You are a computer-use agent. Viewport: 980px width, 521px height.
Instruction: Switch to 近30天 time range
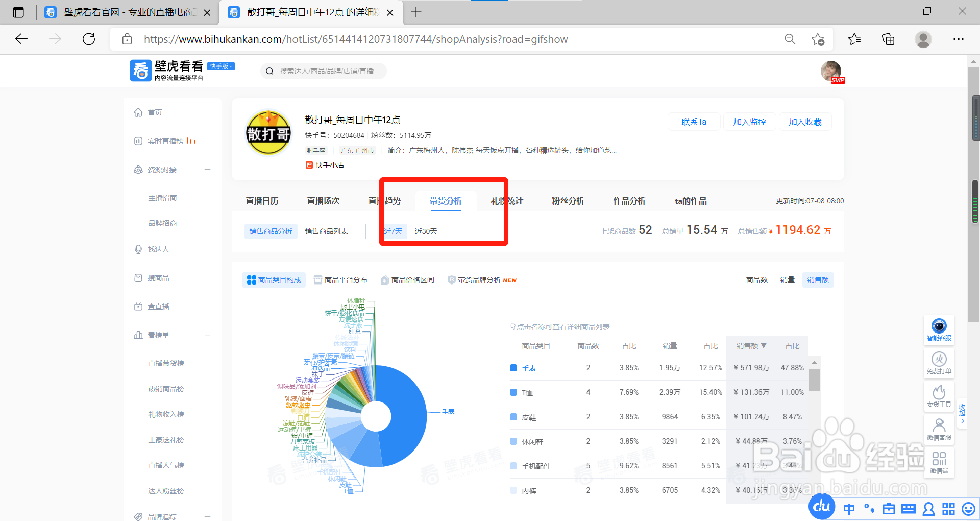pos(426,231)
